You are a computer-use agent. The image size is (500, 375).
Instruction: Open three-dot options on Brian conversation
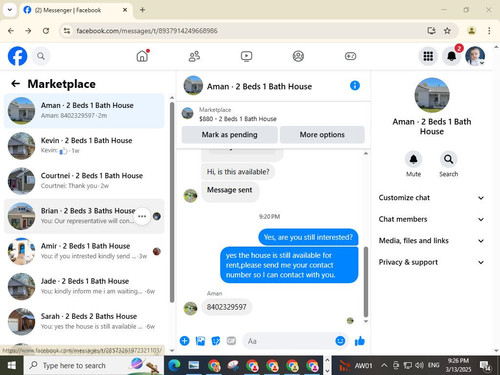pyautogui.click(x=142, y=216)
